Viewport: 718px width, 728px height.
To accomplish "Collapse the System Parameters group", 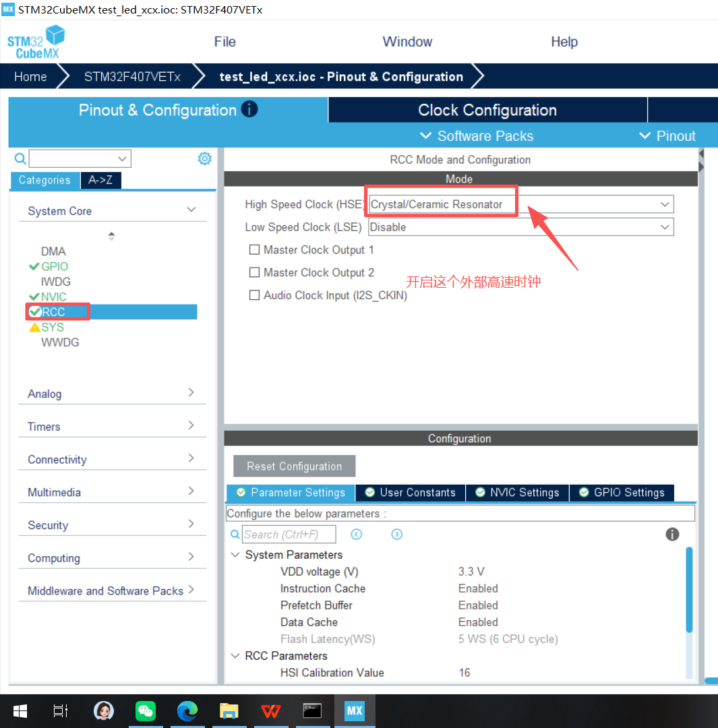I will click(235, 555).
